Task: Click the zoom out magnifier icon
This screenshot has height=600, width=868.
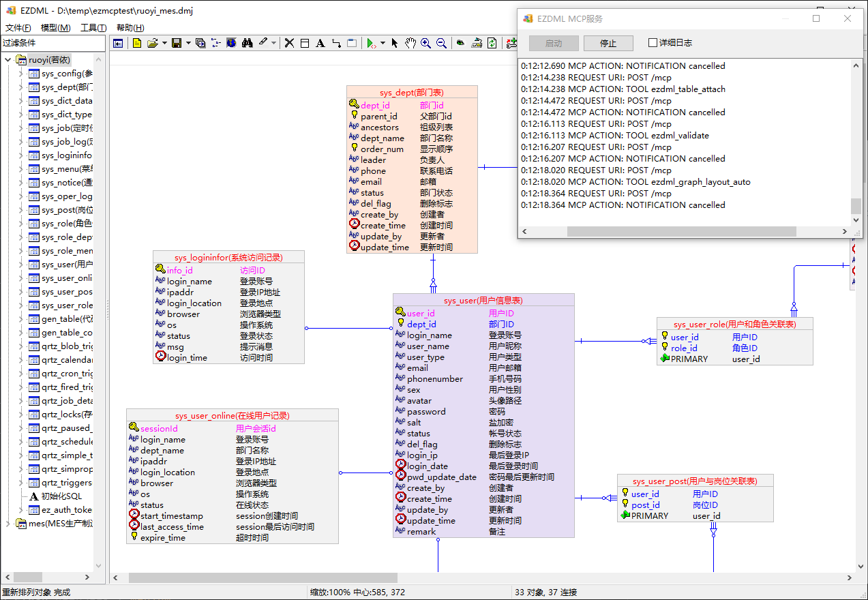Action: tap(441, 43)
